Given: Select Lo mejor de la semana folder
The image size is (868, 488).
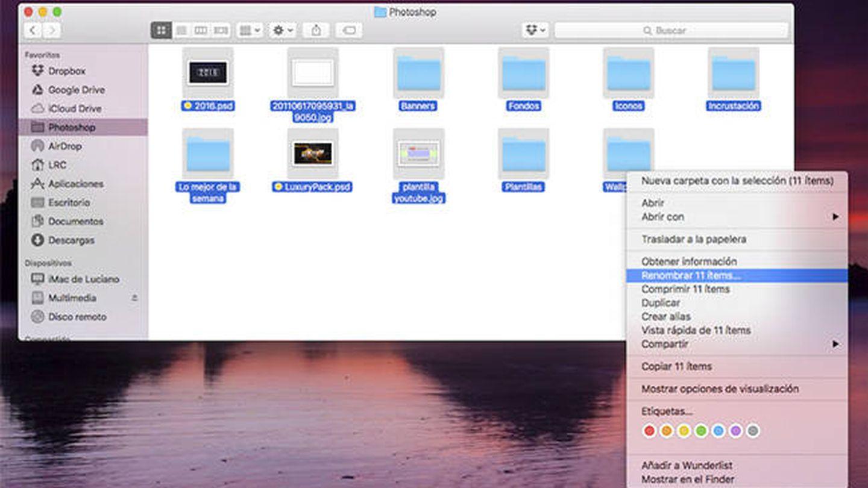Looking at the screenshot, I should (208, 154).
